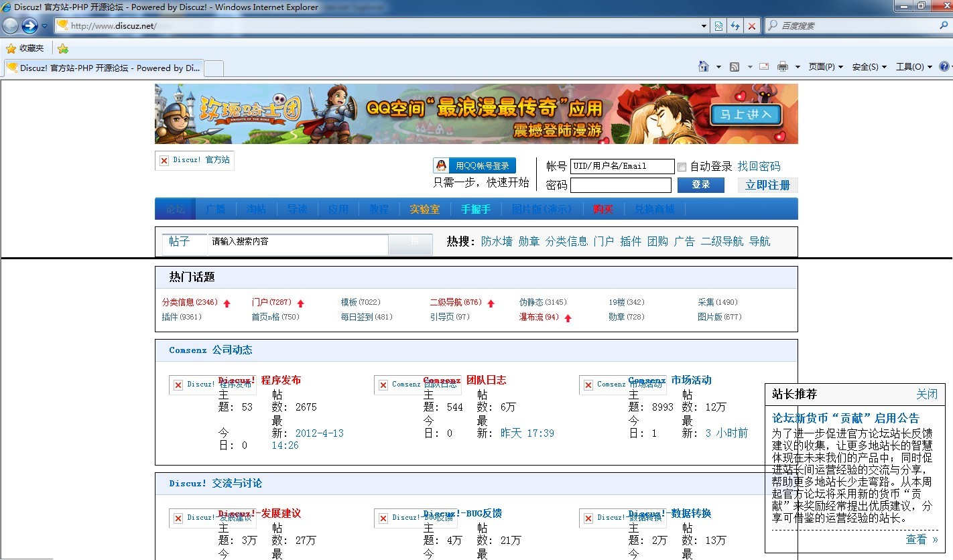
Task: Click the Discuz! 官方站 broken logo image
Action: pyautogui.click(x=194, y=160)
